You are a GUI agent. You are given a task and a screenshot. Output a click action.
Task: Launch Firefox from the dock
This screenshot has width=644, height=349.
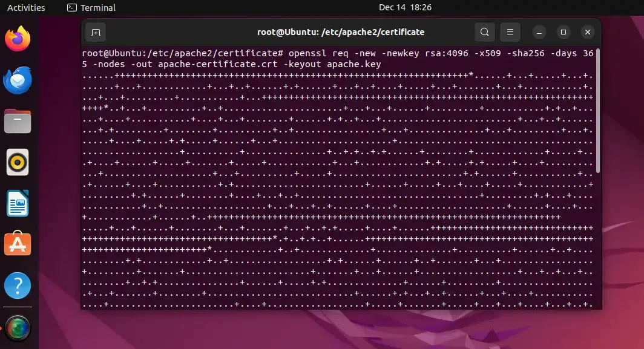coord(18,39)
